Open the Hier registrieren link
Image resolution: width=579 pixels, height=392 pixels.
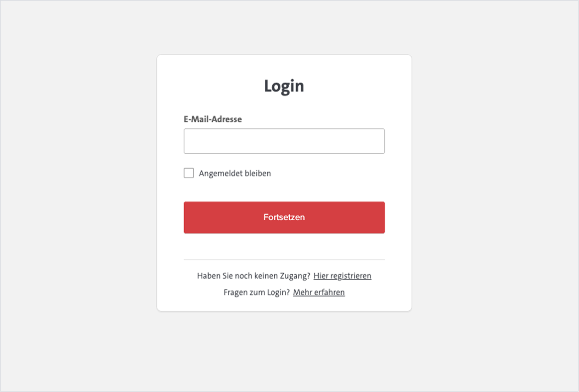342,276
